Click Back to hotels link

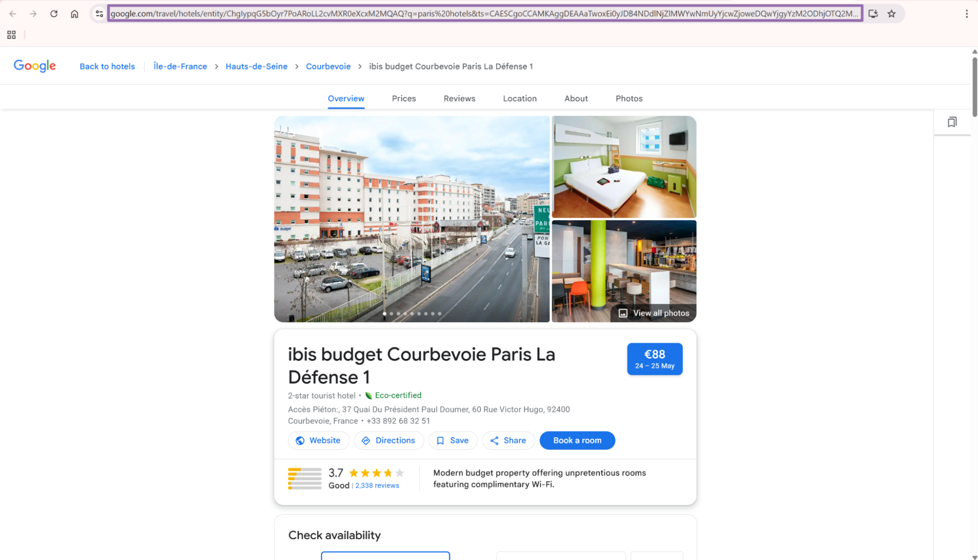coord(107,66)
